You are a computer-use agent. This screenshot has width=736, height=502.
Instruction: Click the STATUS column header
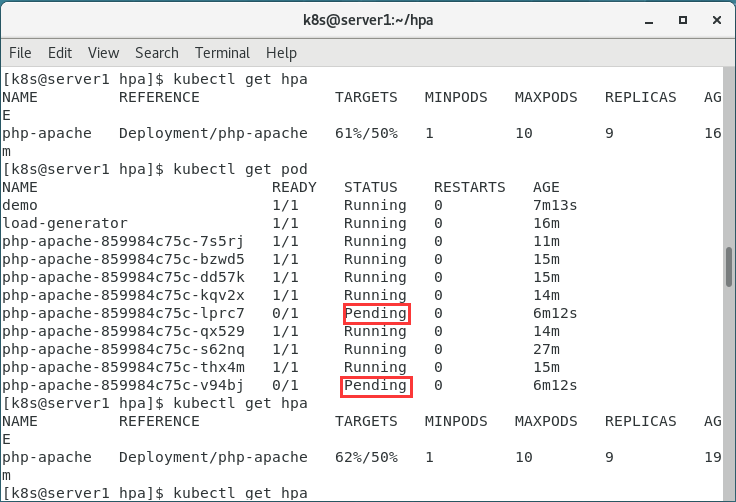(x=371, y=187)
